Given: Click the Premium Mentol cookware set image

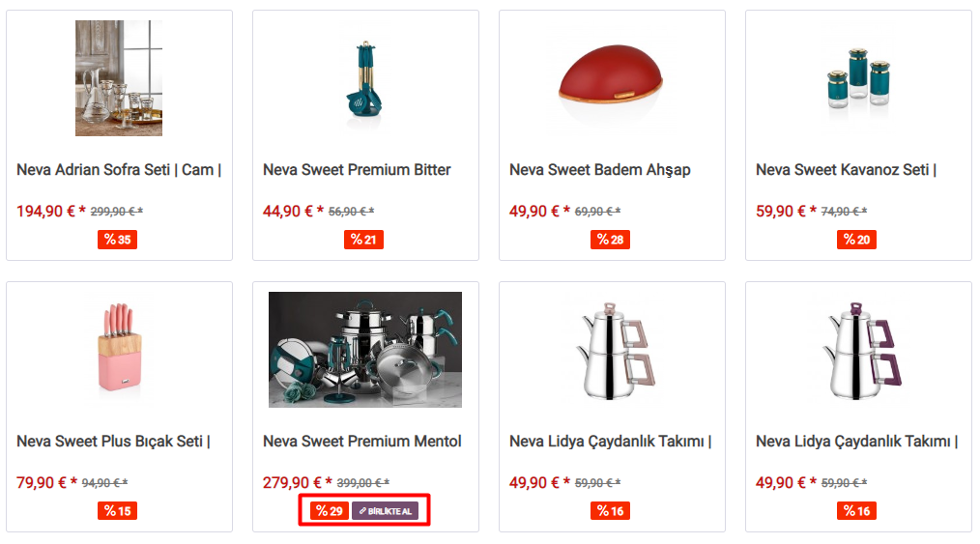Looking at the screenshot, I should point(365,350).
